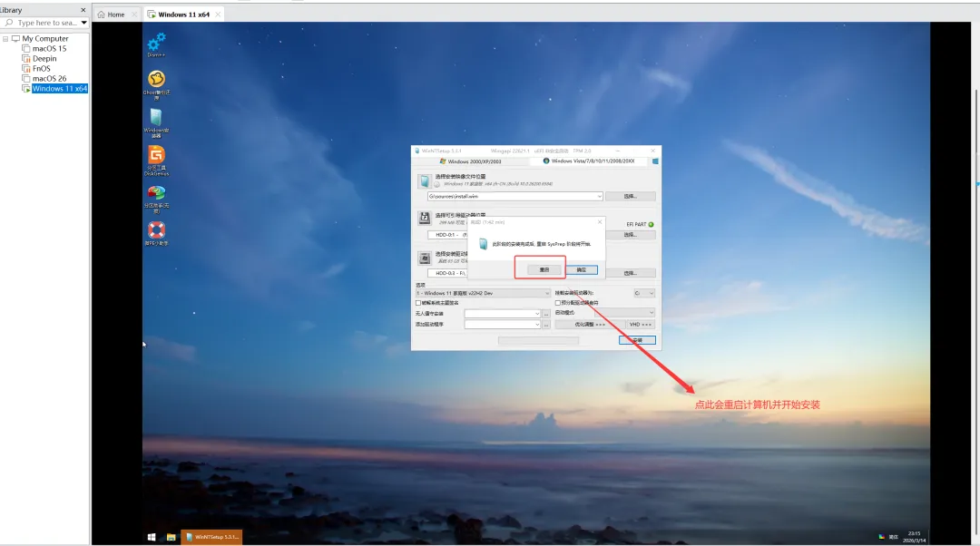
Task: Close the Windows 11 x64 tab
Action: (x=218, y=15)
